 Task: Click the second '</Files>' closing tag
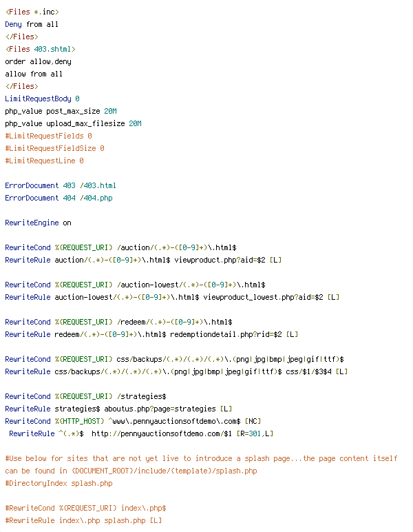(22, 87)
